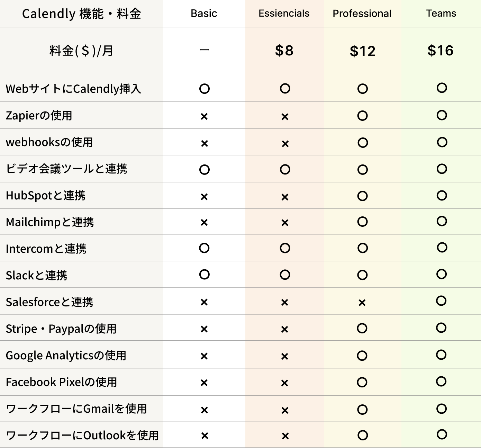Click the circle for Facebook Pixel under Teams

441,382
